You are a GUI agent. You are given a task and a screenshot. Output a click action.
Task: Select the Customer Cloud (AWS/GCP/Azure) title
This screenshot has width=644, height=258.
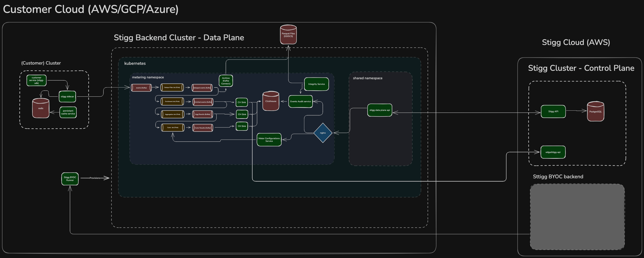[91, 9]
